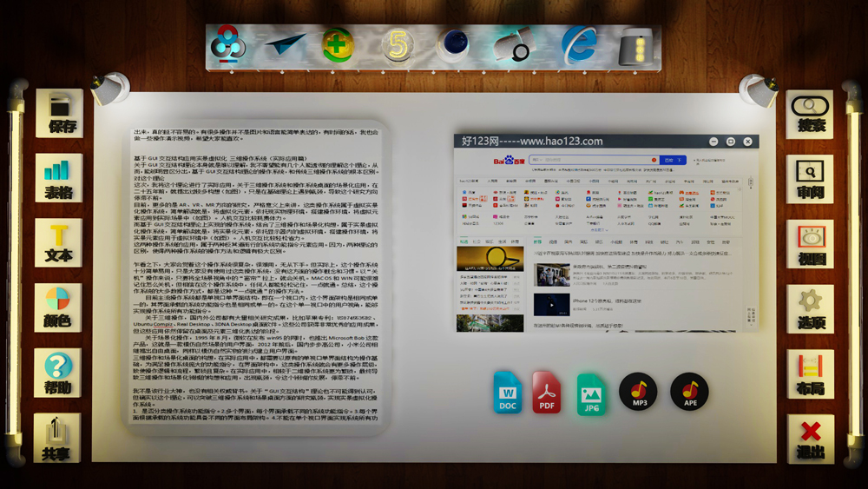Open the 表格 table tool

click(x=59, y=178)
